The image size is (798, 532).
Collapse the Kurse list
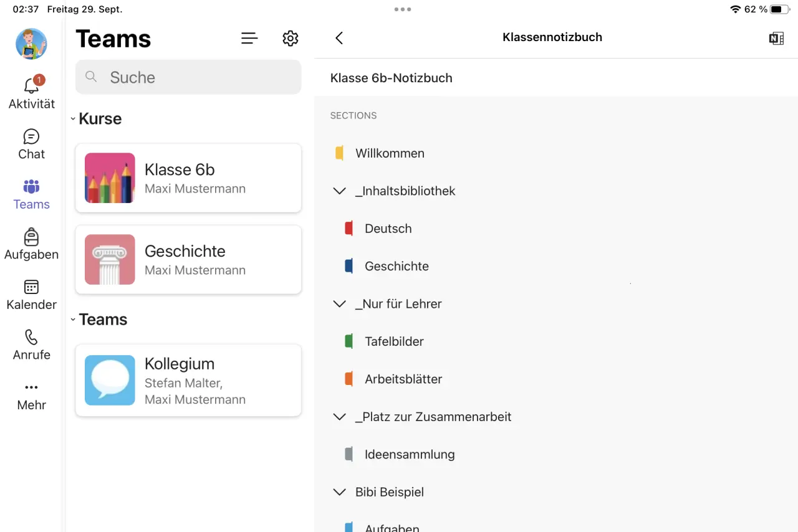(x=72, y=118)
